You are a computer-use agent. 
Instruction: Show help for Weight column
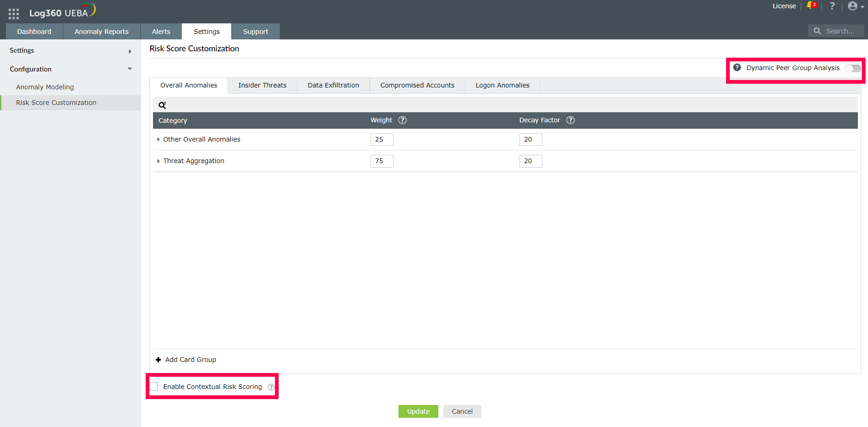(x=402, y=120)
